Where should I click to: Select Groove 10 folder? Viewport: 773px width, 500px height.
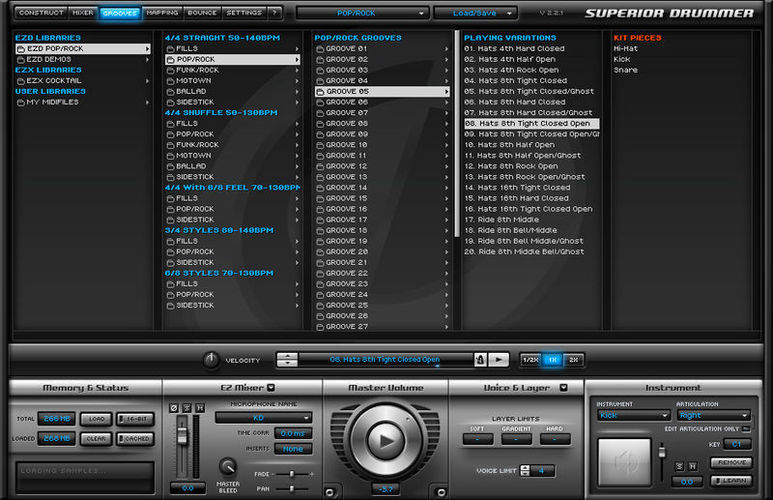382,145
